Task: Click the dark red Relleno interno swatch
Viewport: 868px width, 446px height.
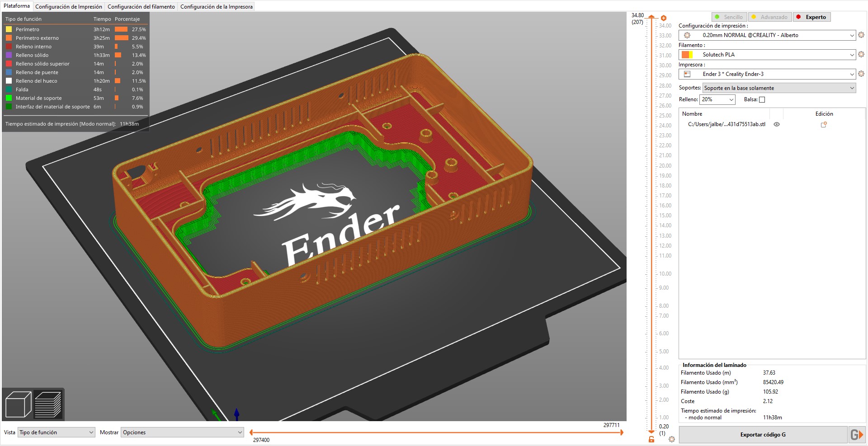Action: point(9,47)
